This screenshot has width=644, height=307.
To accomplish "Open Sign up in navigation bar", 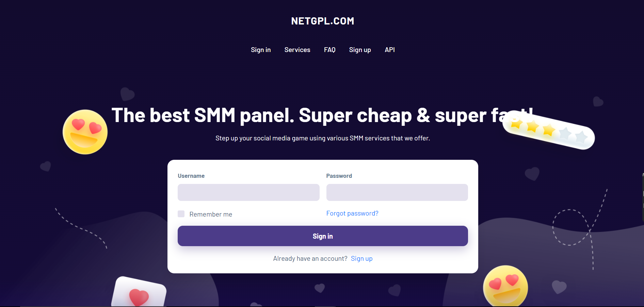I will [x=360, y=50].
